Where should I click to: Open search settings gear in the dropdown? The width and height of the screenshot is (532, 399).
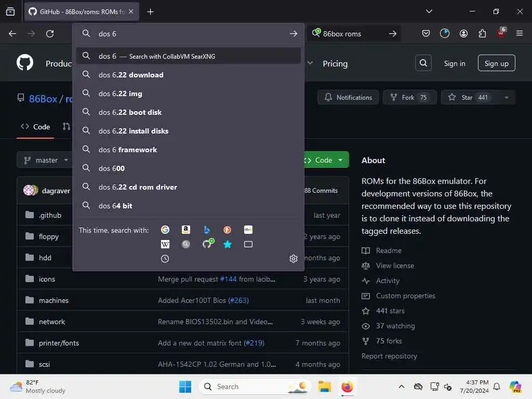[x=294, y=259]
